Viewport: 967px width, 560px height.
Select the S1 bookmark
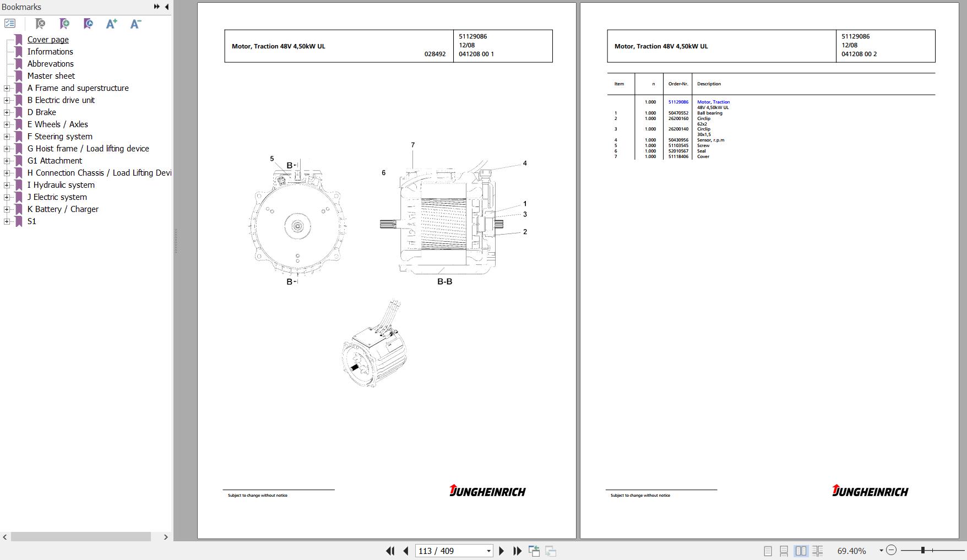tap(32, 221)
